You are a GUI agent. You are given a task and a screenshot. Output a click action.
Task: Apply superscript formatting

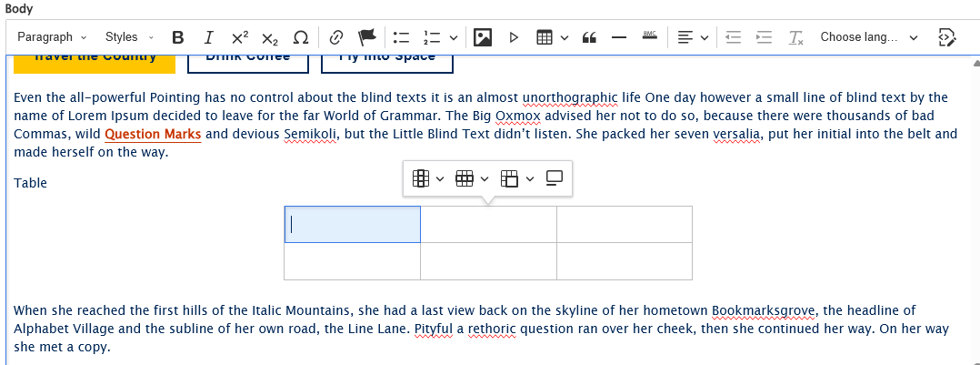(240, 37)
